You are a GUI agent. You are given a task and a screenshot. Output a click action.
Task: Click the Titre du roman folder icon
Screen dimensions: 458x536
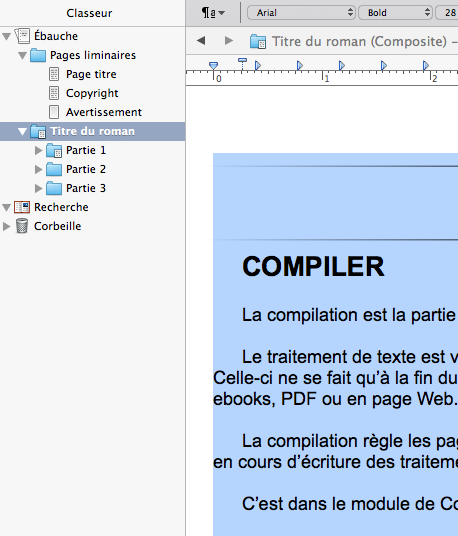click(38, 132)
